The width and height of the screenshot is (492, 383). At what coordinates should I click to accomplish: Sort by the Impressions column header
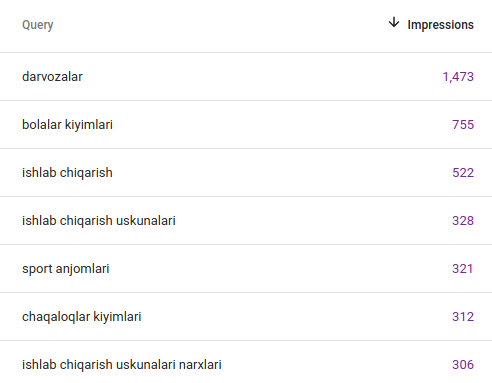tap(440, 25)
